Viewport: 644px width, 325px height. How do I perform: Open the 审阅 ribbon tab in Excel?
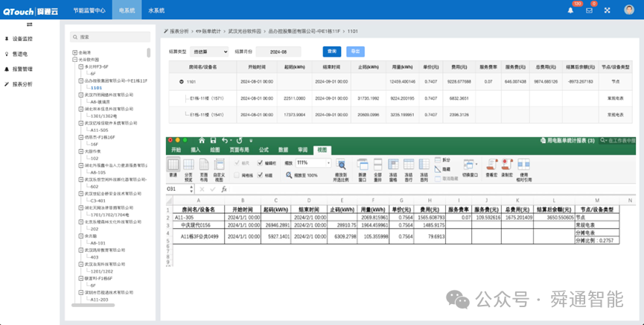pos(303,150)
